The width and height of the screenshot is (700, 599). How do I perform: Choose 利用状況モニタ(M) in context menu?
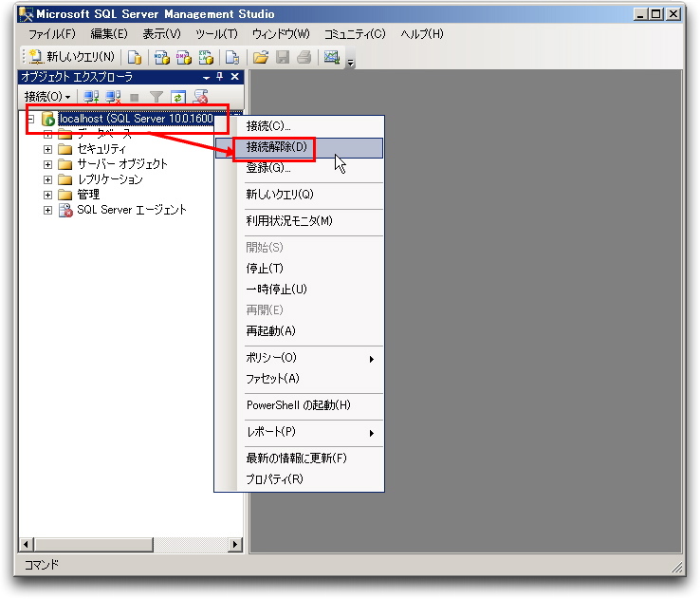click(299, 220)
